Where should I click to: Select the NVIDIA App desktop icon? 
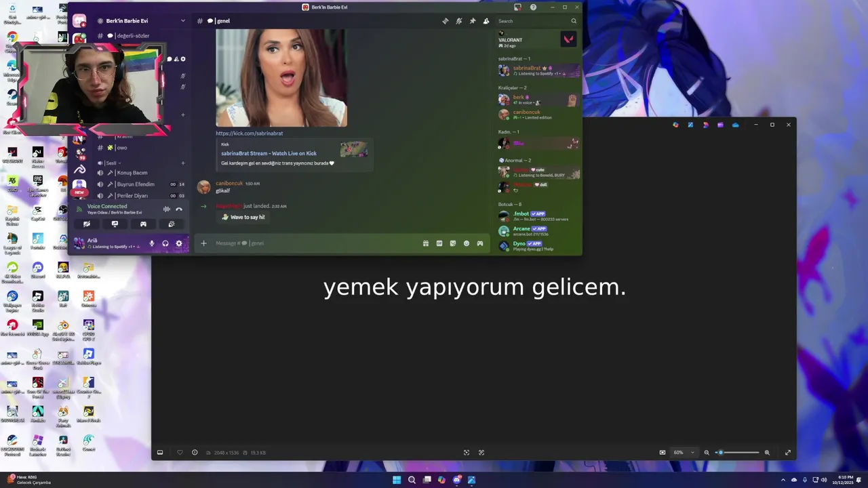pyautogui.click(x=37, y=329)
